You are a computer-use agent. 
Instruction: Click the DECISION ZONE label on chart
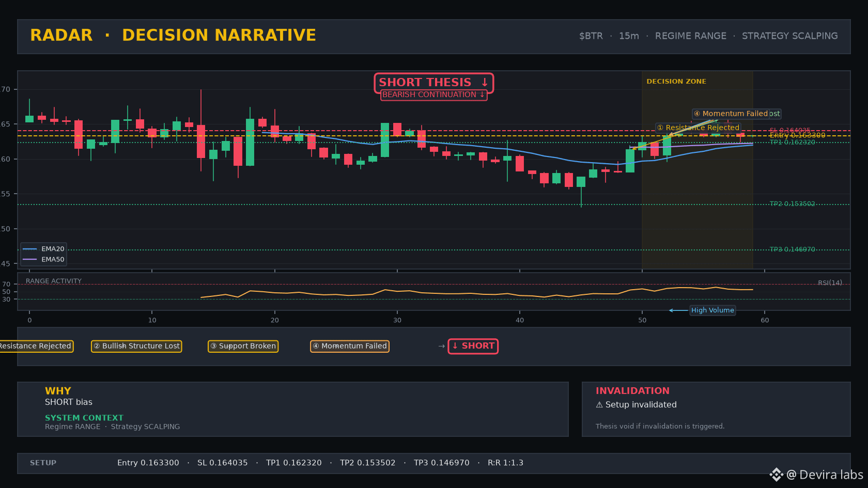tap(676, 82)
